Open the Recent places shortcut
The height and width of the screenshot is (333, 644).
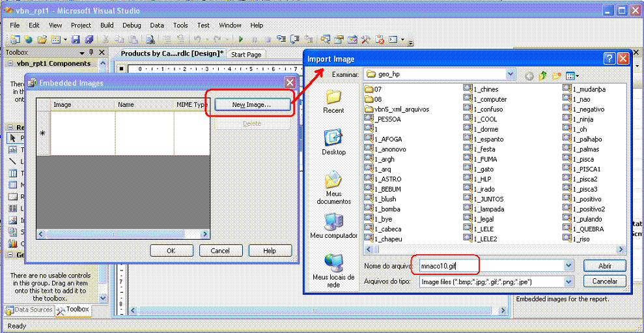333,102
